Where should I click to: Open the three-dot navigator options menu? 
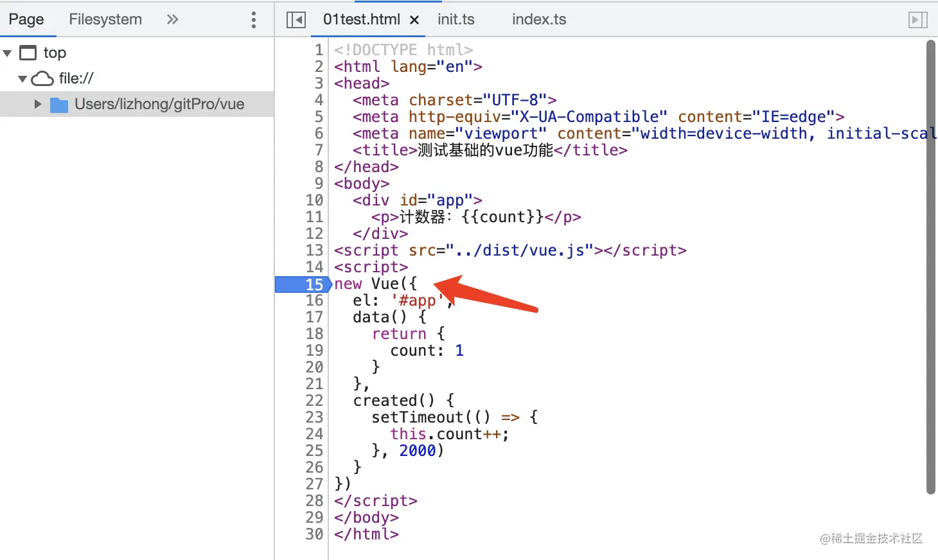[x=254, y=20]
